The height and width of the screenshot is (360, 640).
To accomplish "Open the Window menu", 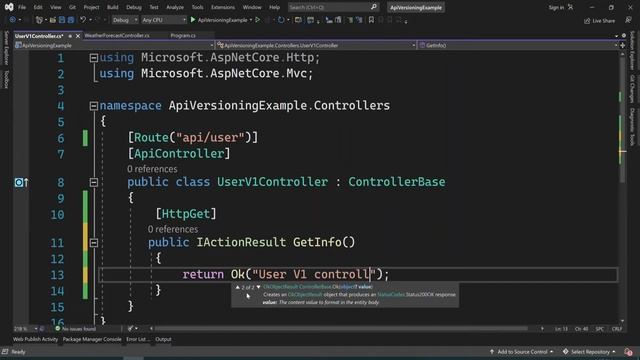I will click(x=252, y=7).
